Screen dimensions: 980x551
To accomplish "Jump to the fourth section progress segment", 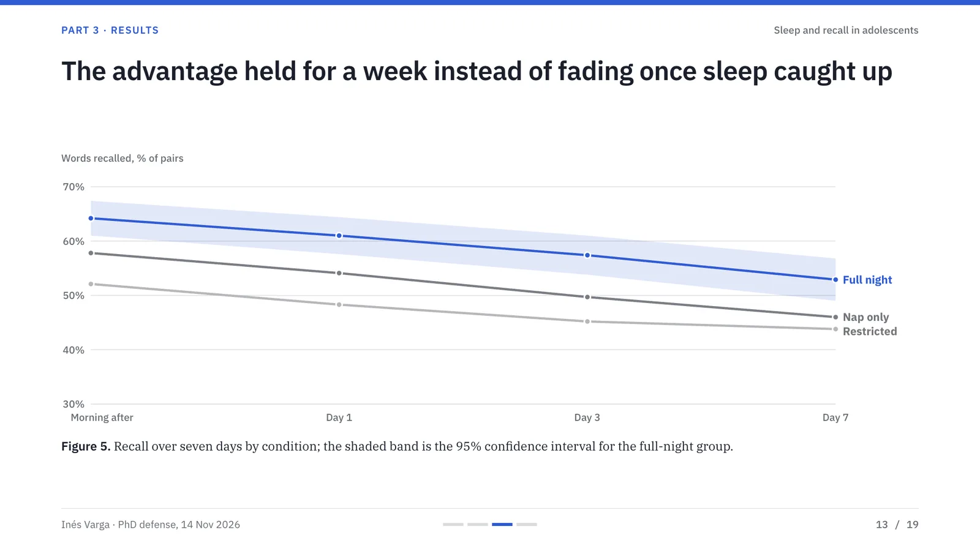I will click(x=527, y=525).
